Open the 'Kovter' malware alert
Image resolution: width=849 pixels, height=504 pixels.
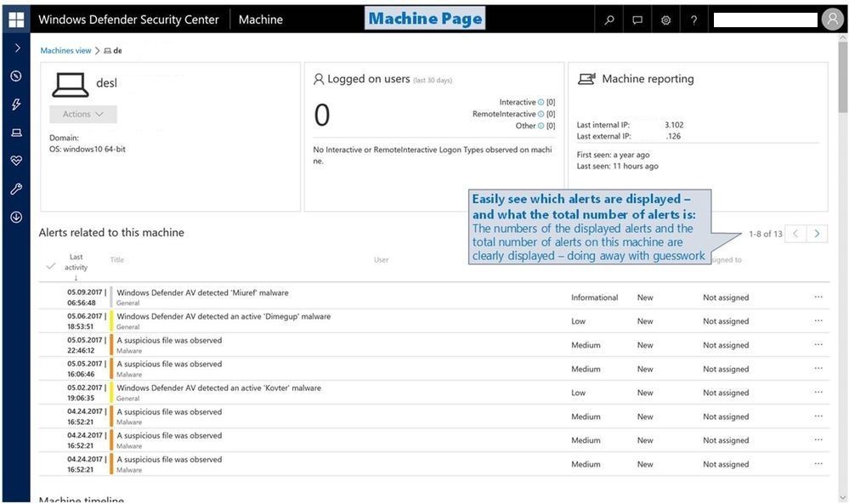[218, 388]
